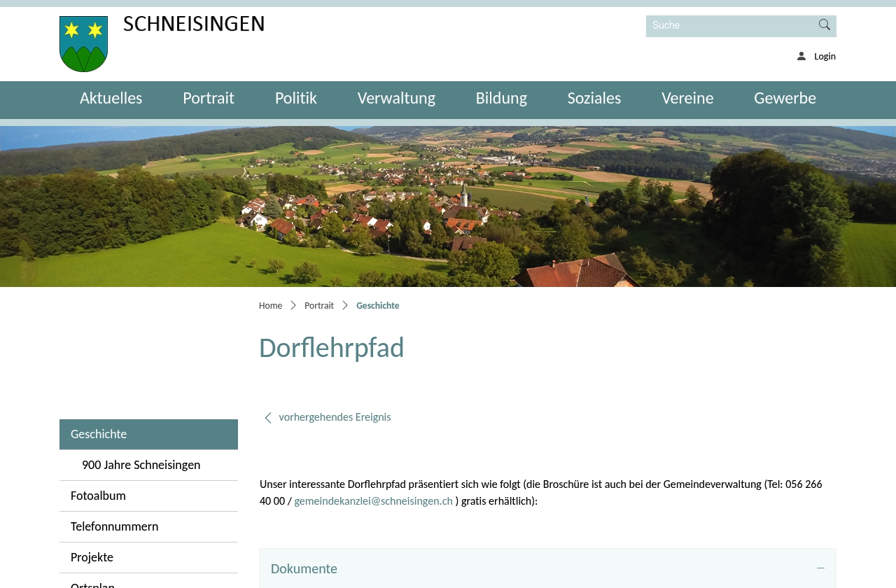The width and height of the screenshot is (896, 588).
Task: Select the Schneisingen coat of arms logo
Action: coord(83,43)
